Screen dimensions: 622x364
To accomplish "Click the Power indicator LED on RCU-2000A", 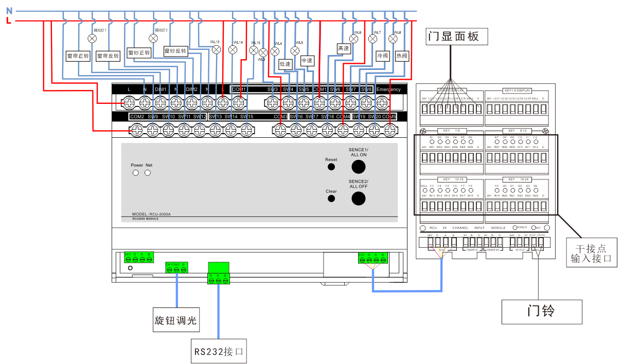I will coord(136,173).
